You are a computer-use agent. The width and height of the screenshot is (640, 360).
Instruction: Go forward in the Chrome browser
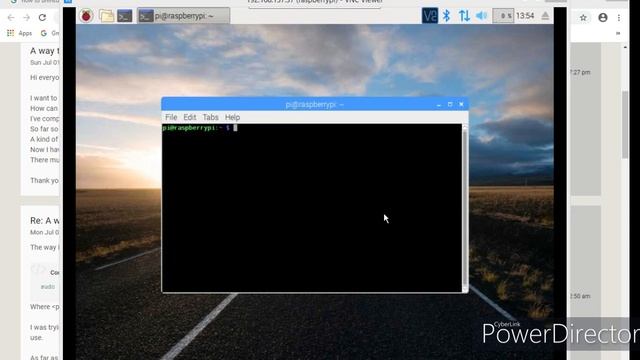[27, 18]
